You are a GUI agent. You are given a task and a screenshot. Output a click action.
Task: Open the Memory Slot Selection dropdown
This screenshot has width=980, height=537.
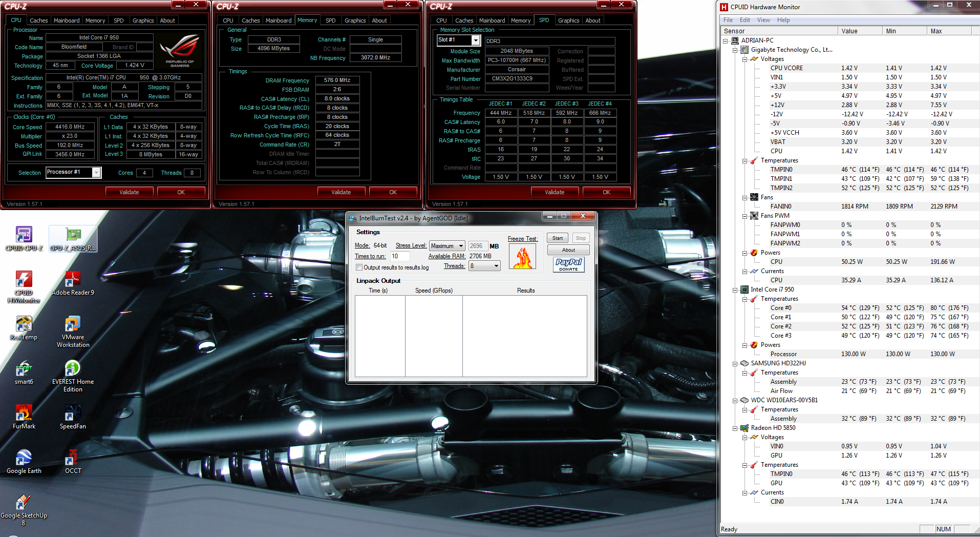[476, 40]
